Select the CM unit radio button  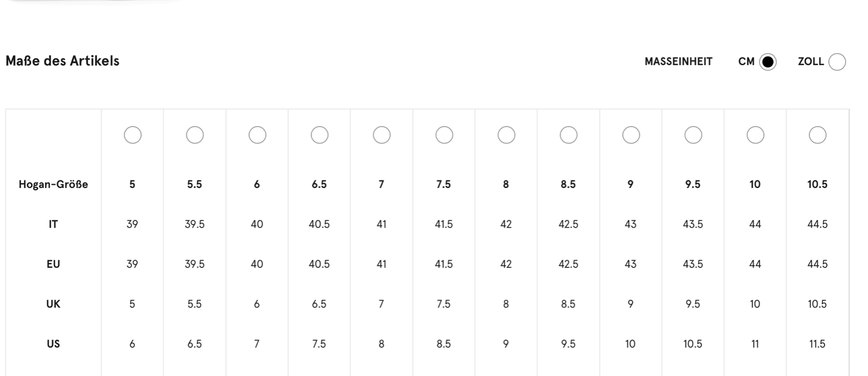(768, 62)
